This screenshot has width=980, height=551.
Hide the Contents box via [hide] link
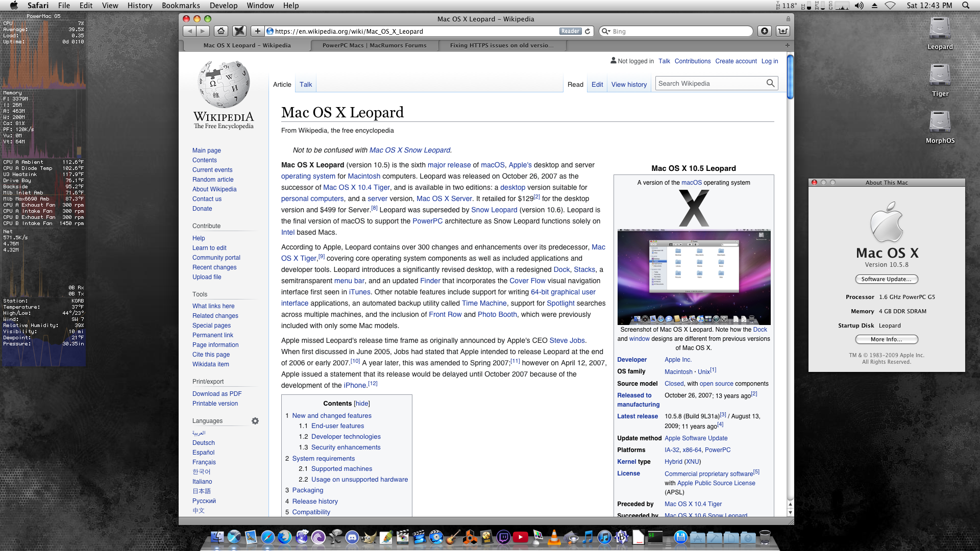click(x=362, y=403)
